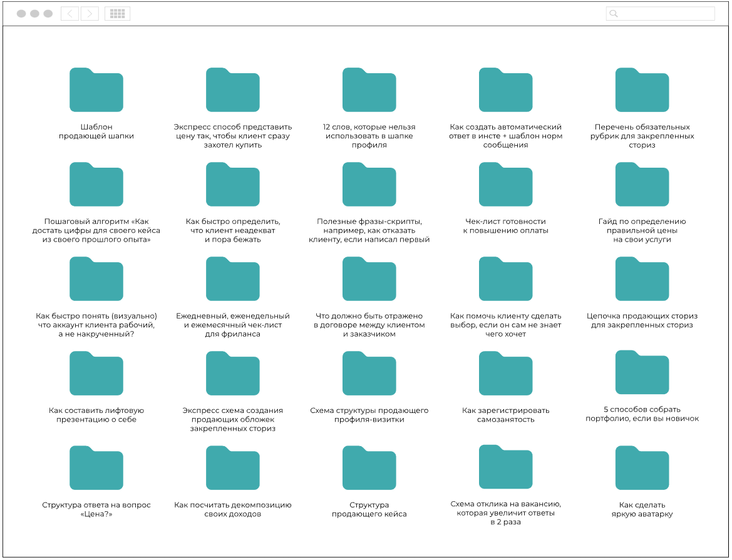732x560 pixels.
Task: Open «Как посчитать декомпозицию своих доходов» folder
Action: 232,468
